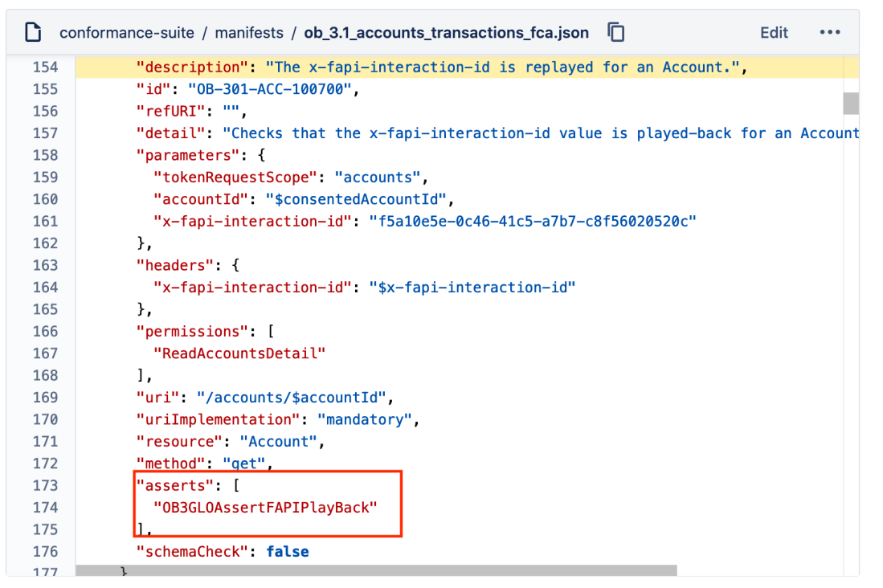Screen dimensions: 883x588
Task: Click the Edit button
Action: pyautogui.click(x=773, y=32)
